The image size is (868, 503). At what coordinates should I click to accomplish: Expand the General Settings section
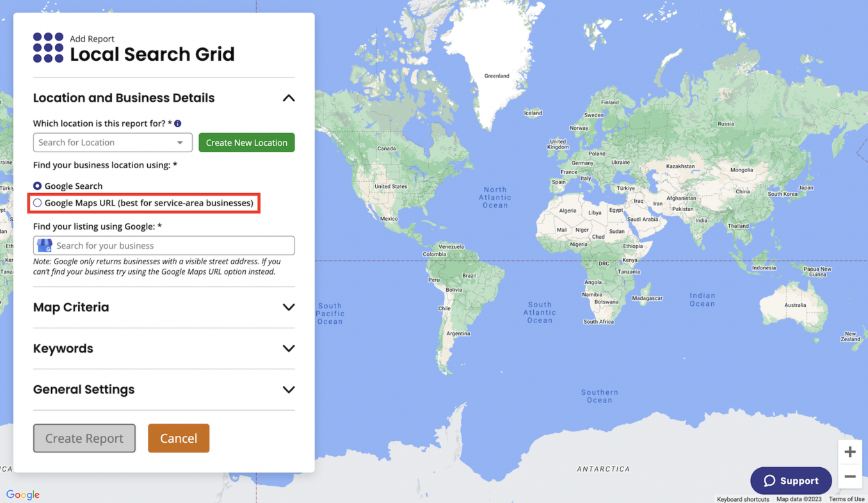[x=289, y=390]
